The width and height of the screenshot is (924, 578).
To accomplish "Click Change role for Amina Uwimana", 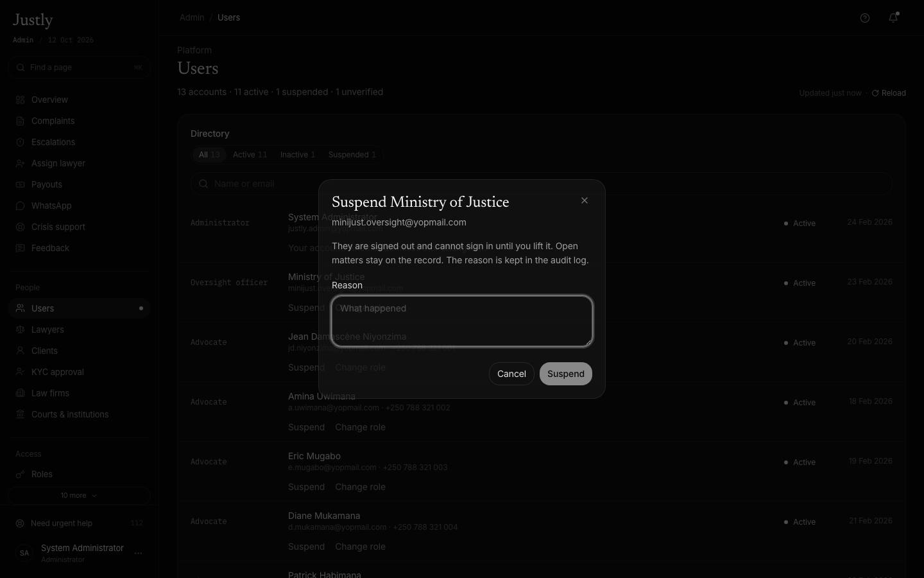I will [360, 427].
